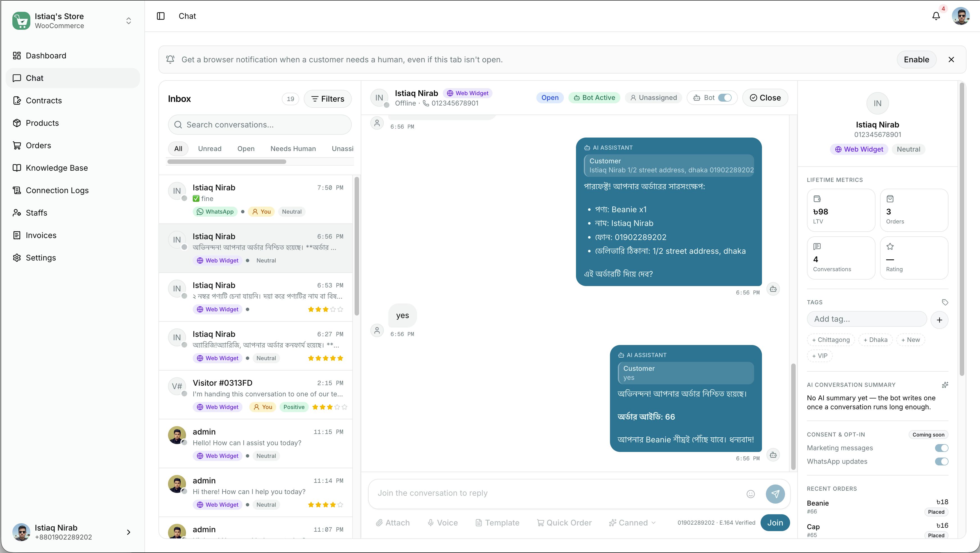Image resolution: width=980 pixels, height=553 pixels.
Task: Open inbox Filters
Action: pyautogui.click(x=328, y=99)
